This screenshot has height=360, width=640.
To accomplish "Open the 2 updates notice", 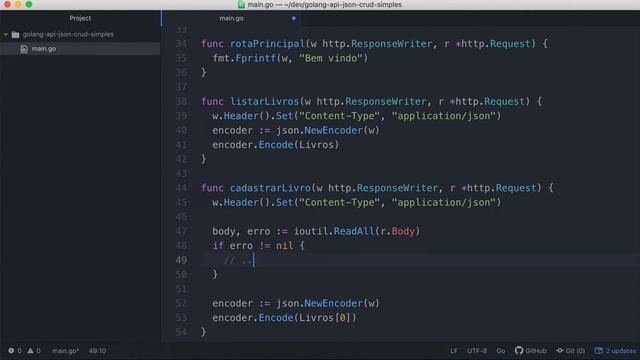I will 620,351.
